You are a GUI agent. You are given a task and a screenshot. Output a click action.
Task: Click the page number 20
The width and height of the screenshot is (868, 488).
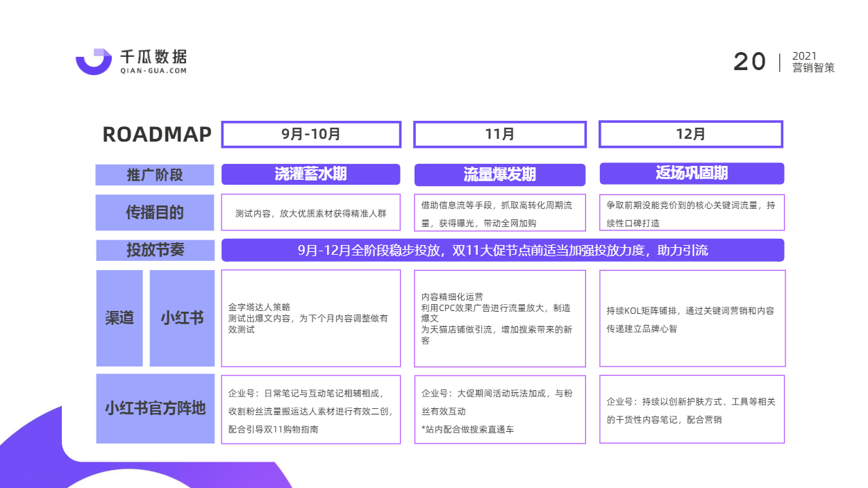pos(750,62)
